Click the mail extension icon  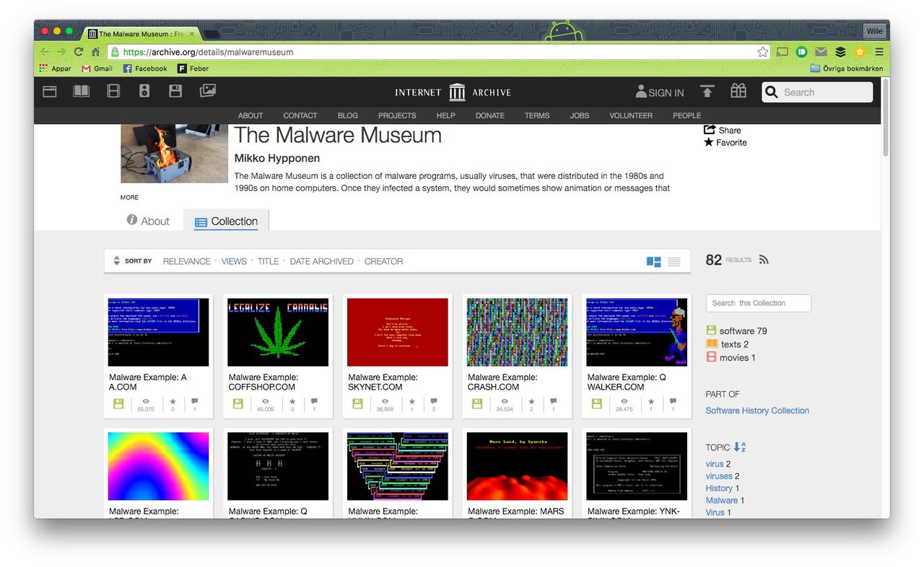coord(821,52)
